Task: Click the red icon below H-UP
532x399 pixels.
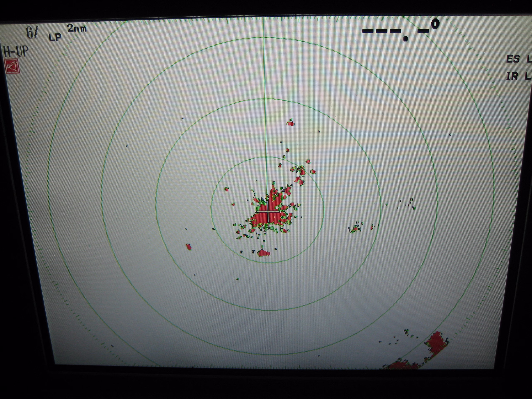Action: [x=12, y=66]
